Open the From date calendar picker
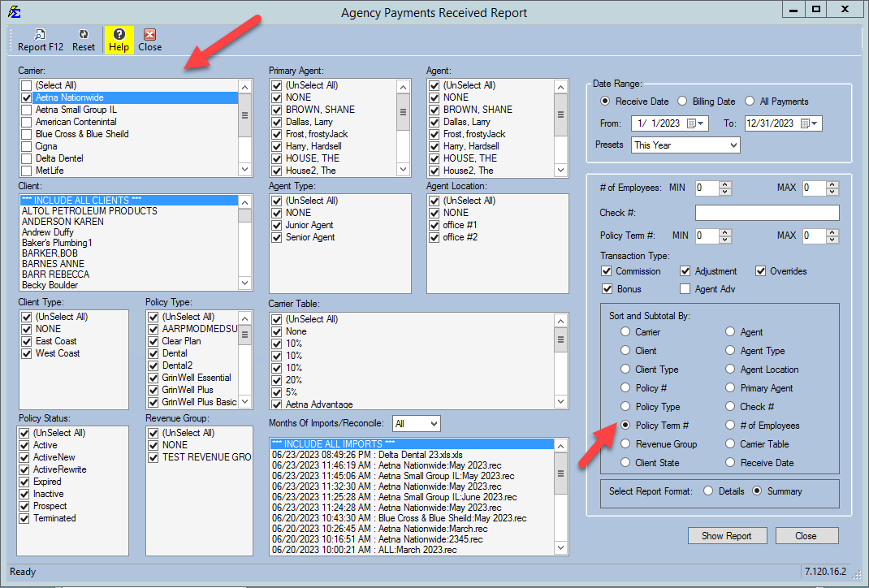Viewport: 869px width, 588px height. tap(692, 123)
